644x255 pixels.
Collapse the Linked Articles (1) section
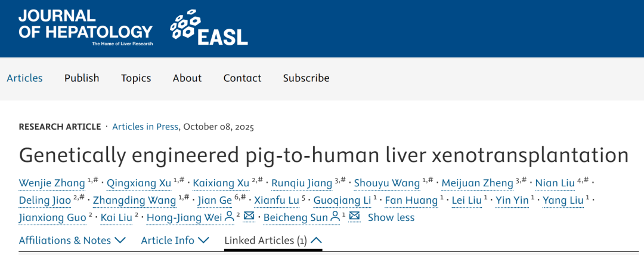pos(273,240)
